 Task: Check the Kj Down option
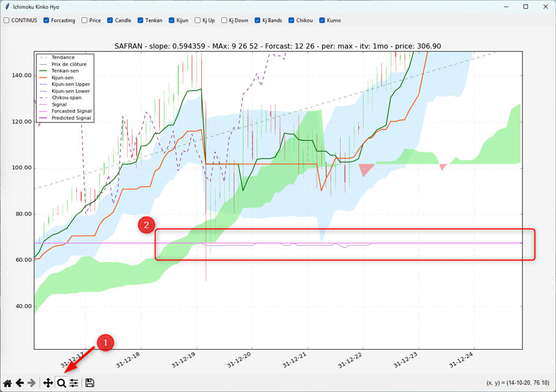coord(225,20)
